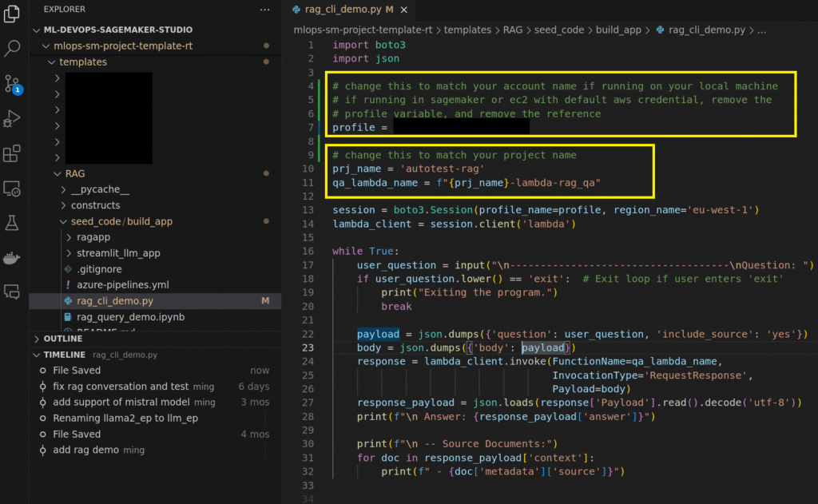Select the rag_cli_demo.py editor tab
The width and height of the screenshot is (818, 504).
point(344,10)
